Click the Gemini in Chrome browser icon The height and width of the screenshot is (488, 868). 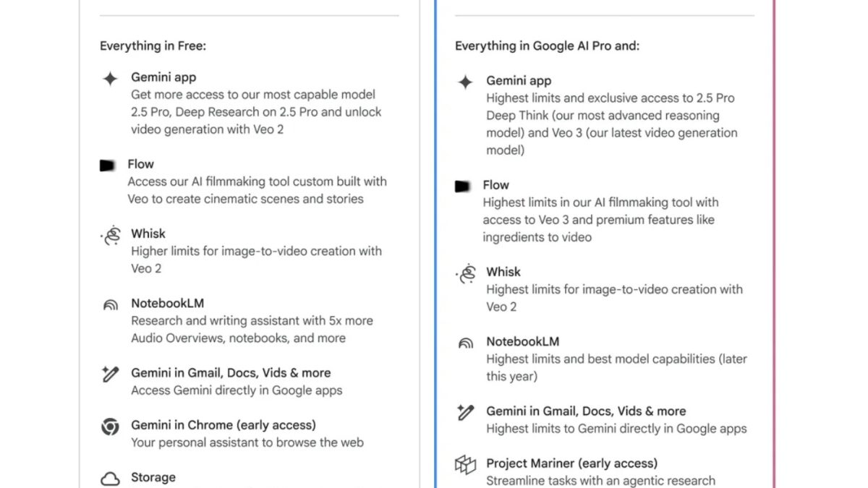pyautogui.click(x=110, y=427)
